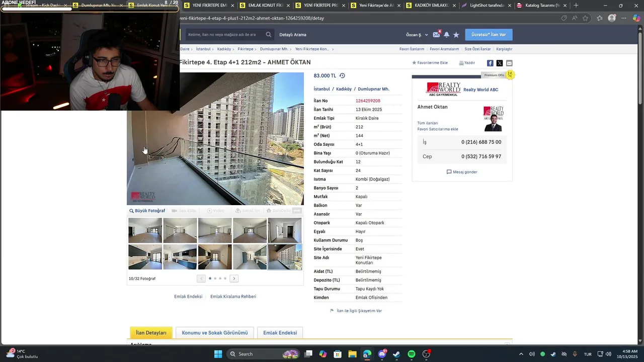Close the YENİ FİKİRTEPE PR browser tab
The image size is (644, 362).
343,6
